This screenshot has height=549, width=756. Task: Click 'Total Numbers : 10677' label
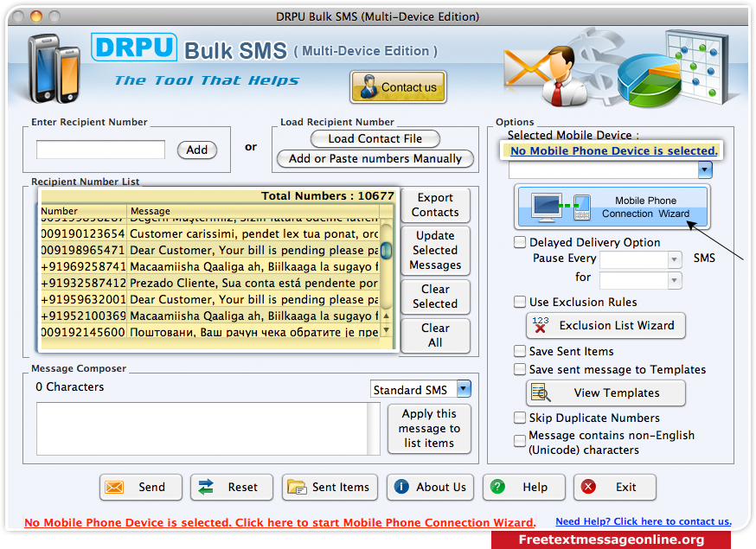click(327, 196)
